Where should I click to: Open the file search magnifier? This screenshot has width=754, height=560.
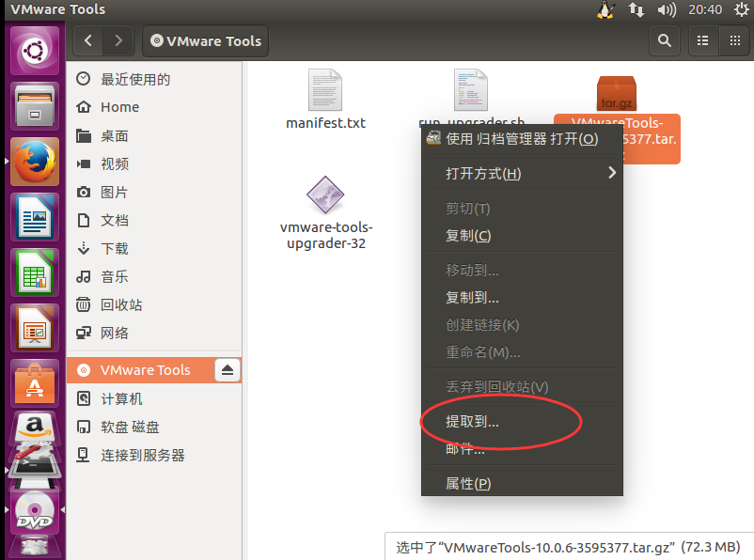pyautogui.click(x=665, y=40)
